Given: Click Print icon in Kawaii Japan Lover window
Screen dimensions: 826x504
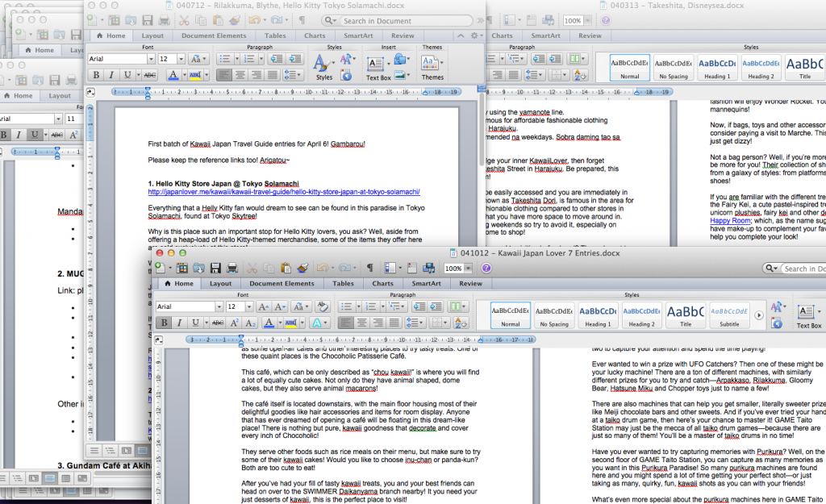Looking at the screenshot, I should tap(232, 268).
